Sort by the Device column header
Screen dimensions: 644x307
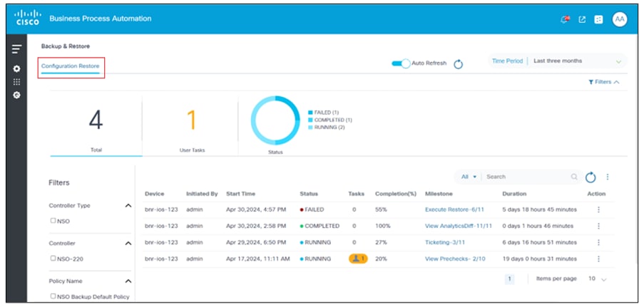(155, 194)
